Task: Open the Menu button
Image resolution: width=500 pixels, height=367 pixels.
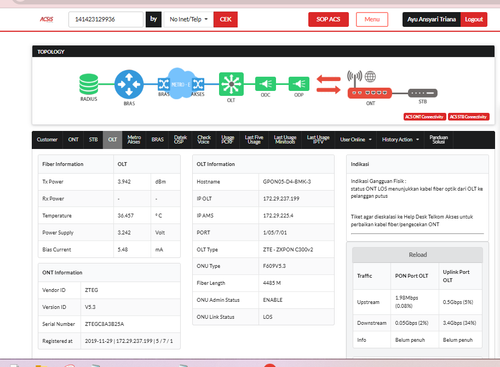Action: tap(372, 19)
